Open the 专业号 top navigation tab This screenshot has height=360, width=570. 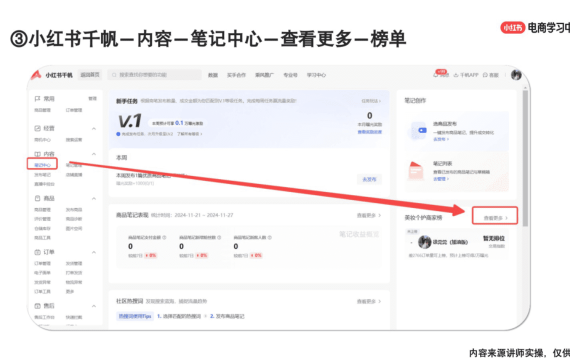[x=290, y=75]
